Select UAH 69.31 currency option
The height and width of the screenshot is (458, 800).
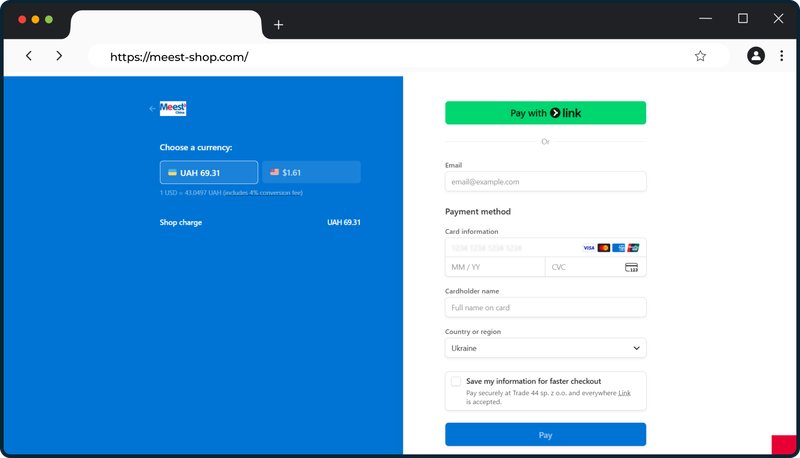tap(209, 172)
